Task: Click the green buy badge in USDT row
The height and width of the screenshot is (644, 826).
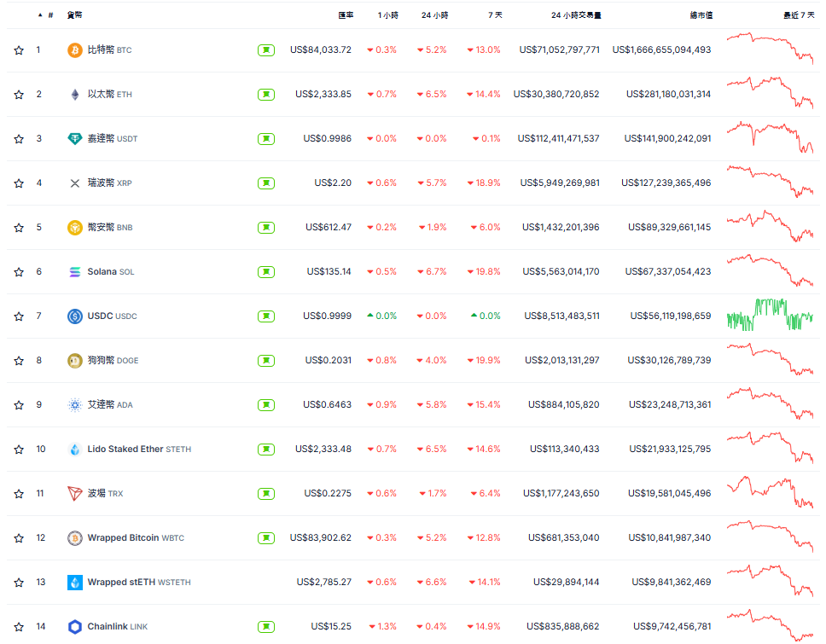Action: 266,138
